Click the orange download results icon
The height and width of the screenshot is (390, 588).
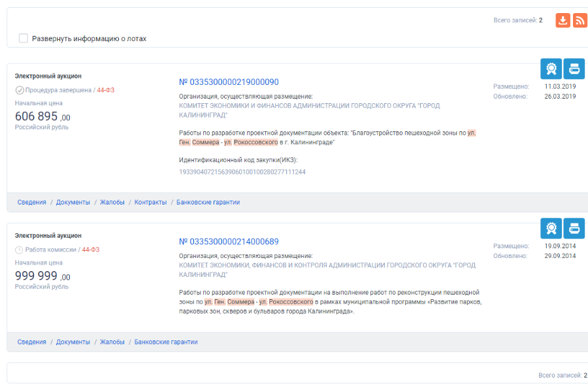point(563,20)
